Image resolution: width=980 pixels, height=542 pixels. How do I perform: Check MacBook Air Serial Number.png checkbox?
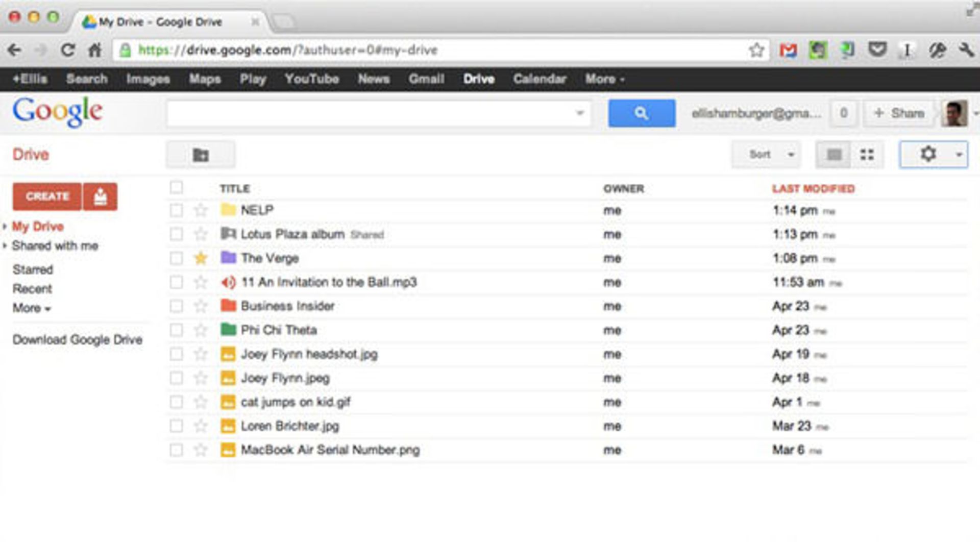[x=176, y=450]
